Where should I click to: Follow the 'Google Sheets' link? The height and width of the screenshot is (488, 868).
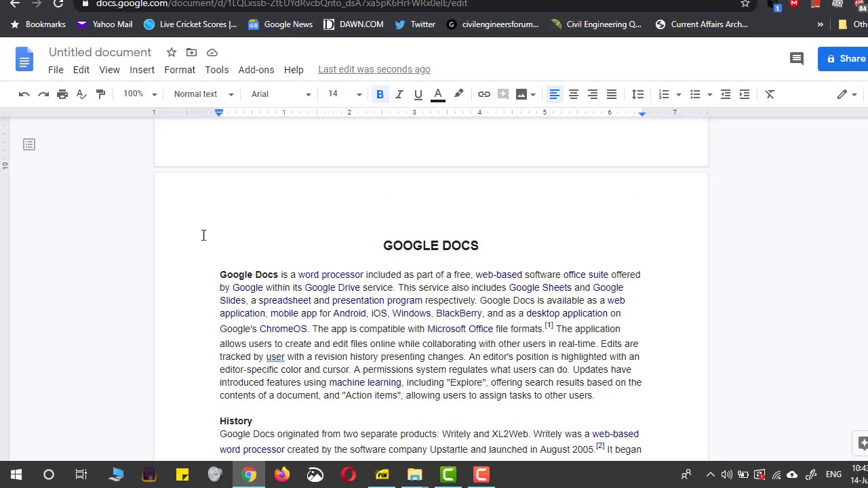540,287
